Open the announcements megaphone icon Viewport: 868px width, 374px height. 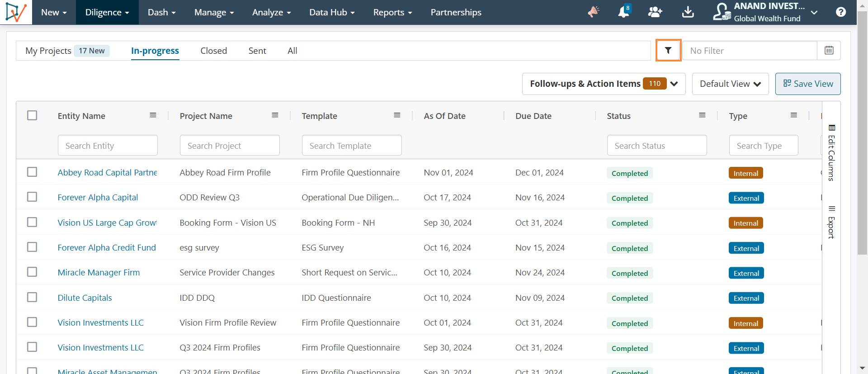coord(594,12)
